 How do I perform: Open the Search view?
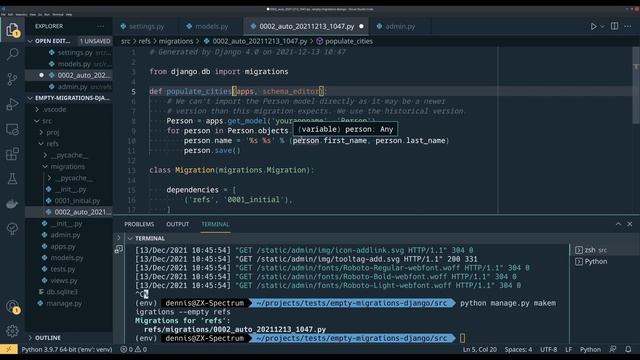(12, 54)
